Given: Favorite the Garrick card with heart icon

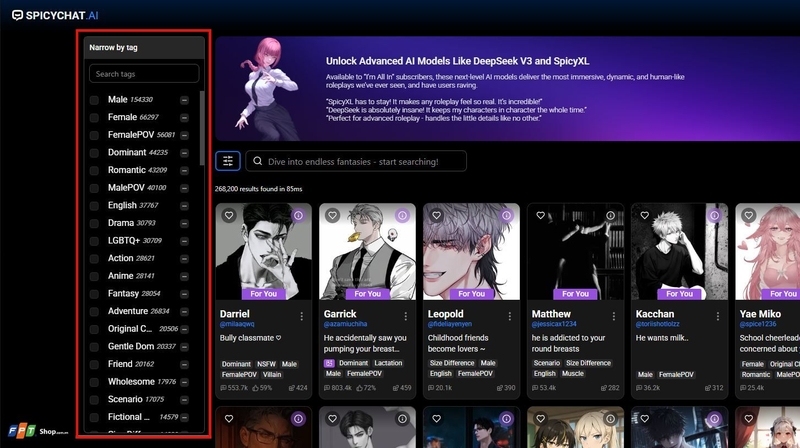Looking at the screenshot, I should click(333, 215).
